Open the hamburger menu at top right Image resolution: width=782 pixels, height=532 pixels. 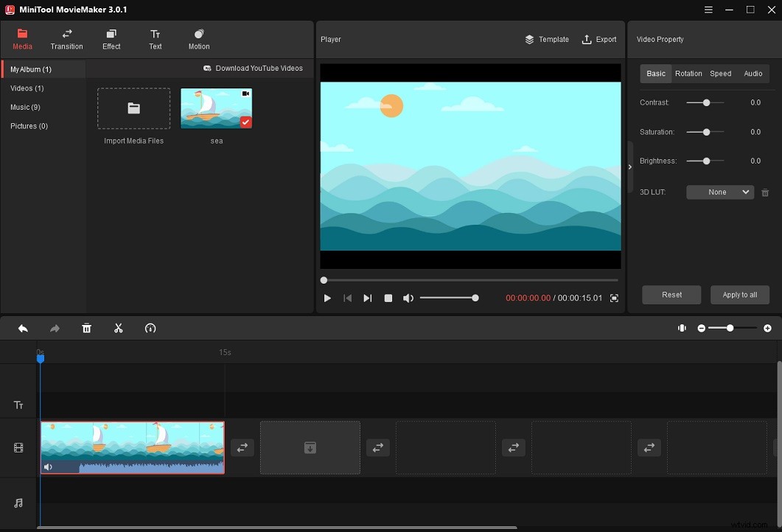point(708,10)
